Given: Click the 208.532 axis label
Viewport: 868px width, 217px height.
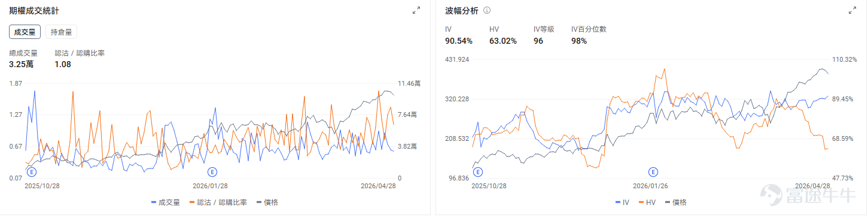Looking at the screenshot, I should [457, 138].
